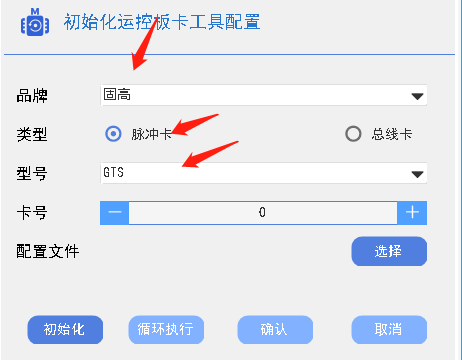Click the 选择 button for config file
The height and width of the screenshot is (360, 462).
point(389,251)
